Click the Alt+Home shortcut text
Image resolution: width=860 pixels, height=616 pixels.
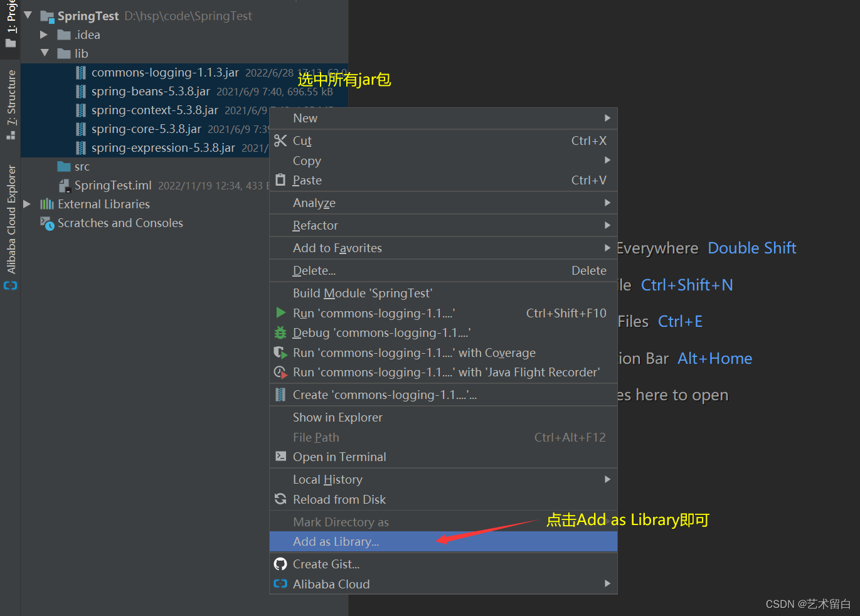click(x=715, y=359)
